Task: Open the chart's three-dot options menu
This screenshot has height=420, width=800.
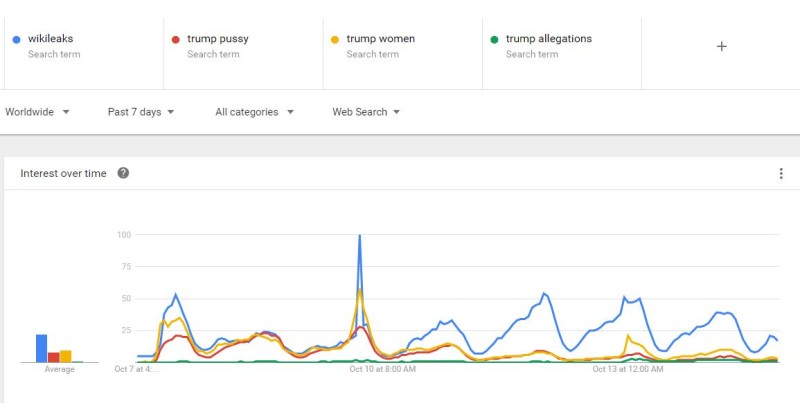Action: (x=781, y=174)
